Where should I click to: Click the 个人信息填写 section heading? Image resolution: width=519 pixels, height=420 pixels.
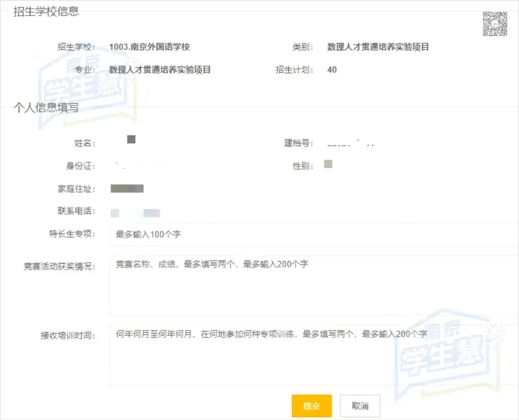(46, 108)
